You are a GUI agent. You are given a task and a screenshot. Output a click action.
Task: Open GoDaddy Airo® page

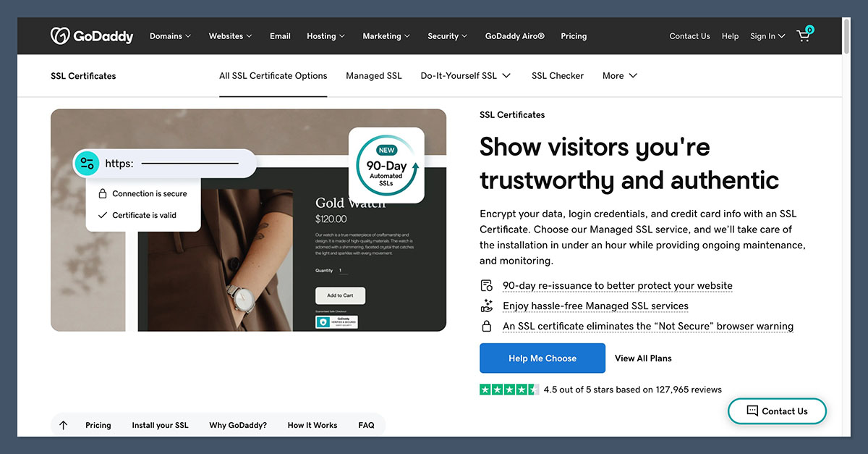point(515,35)
